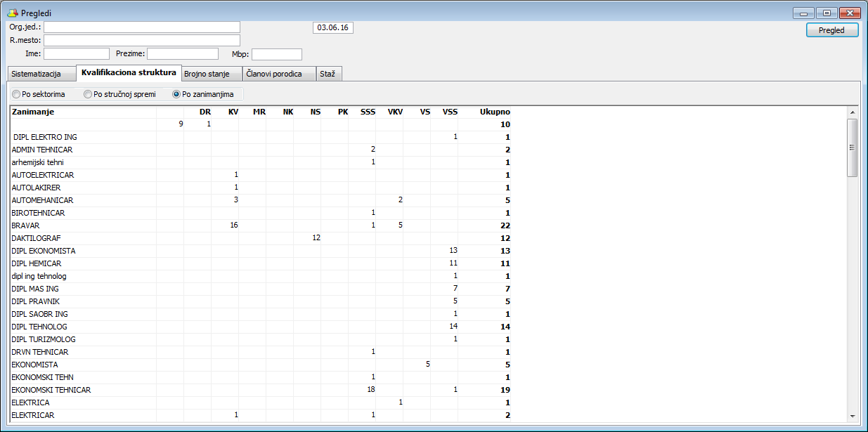The width and height of the screenshot is (868, 432).
Task: Select 'Po zanimanjima' radio button
Action: (176, 94)
